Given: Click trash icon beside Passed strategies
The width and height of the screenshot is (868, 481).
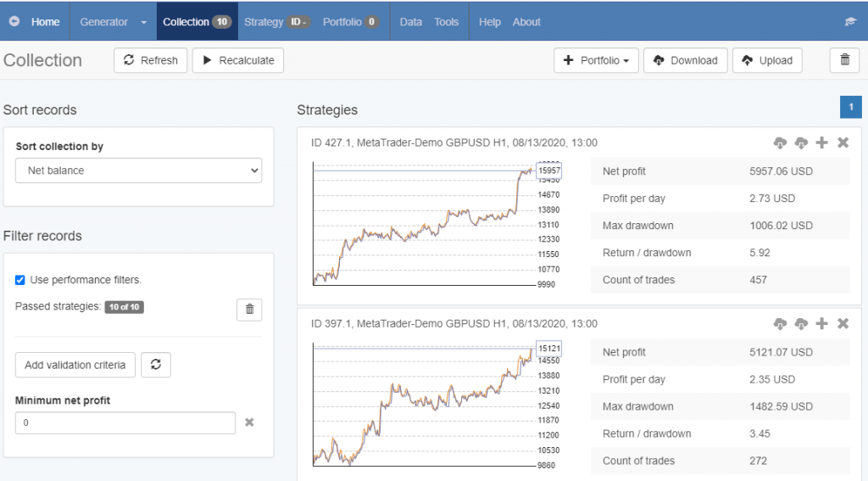Looking at the screenshot, I should pyautogui.click(x=249, y=310).
